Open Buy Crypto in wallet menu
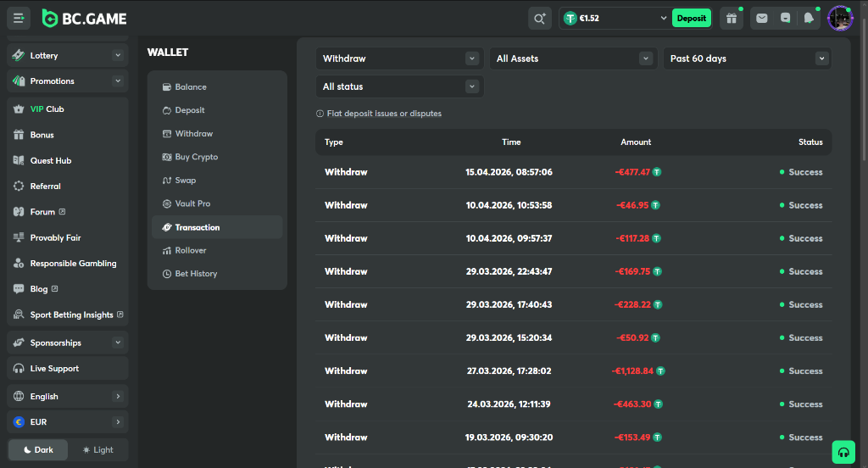 click(217, 157)
